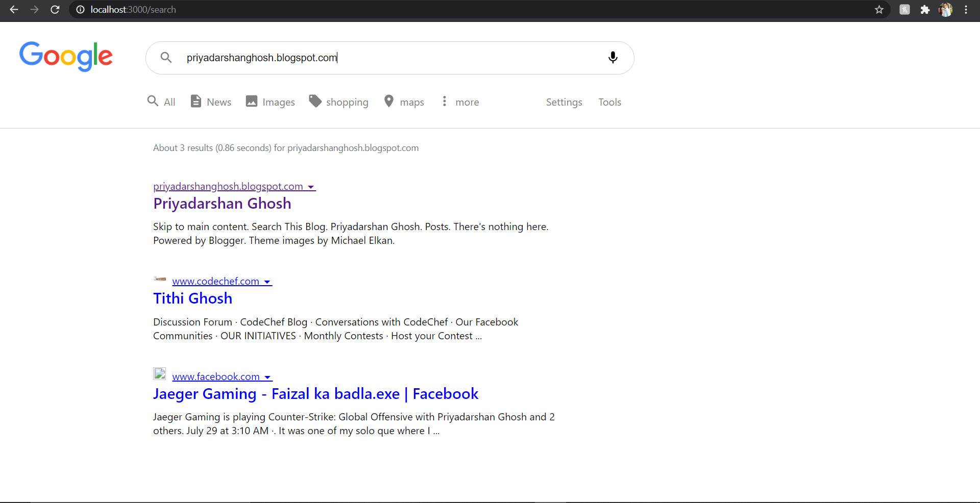Open the maps tab
This screenshot has width=980, height=503.
tap(404, 102)
